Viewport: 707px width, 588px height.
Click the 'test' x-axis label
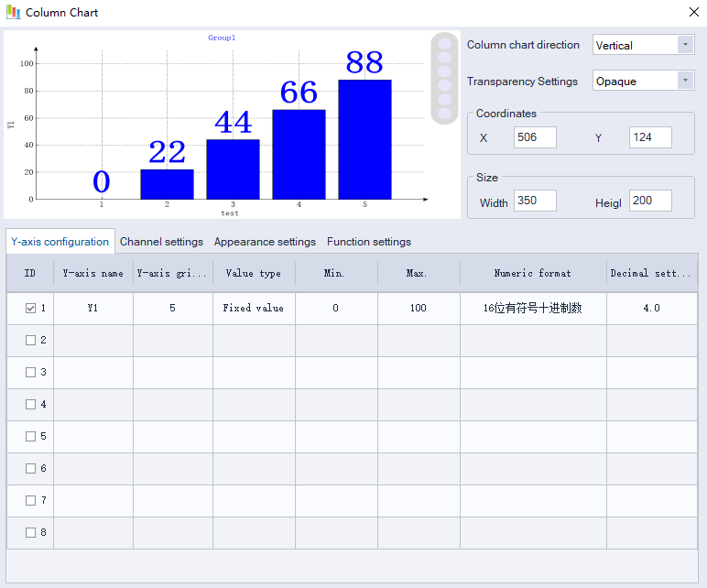(230, 213)
